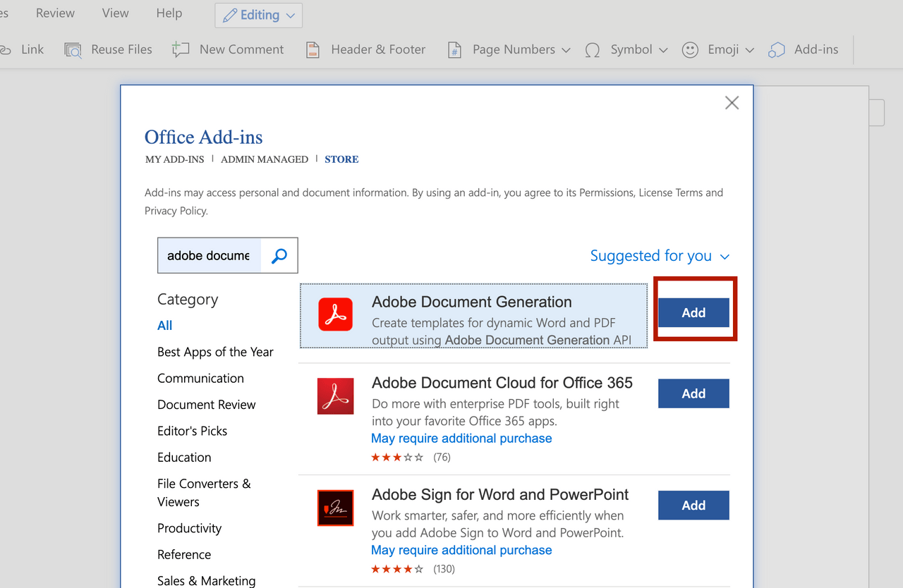Close the Office Add-ins dialog
This screenshot has width=903, height=588.
coord(732,103)
